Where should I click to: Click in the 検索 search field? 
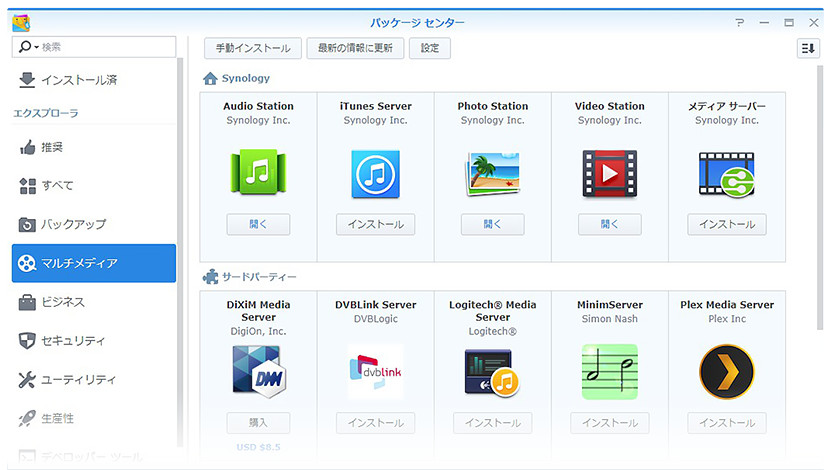click(100, 48)
